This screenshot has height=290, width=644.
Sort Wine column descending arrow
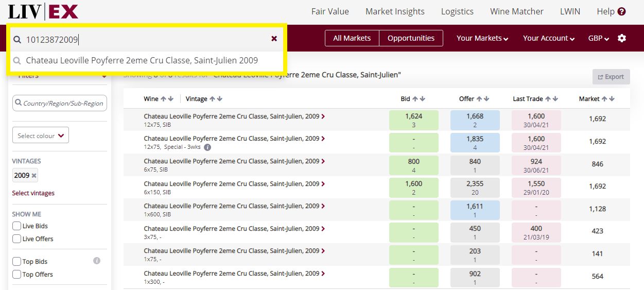point(170,99)
